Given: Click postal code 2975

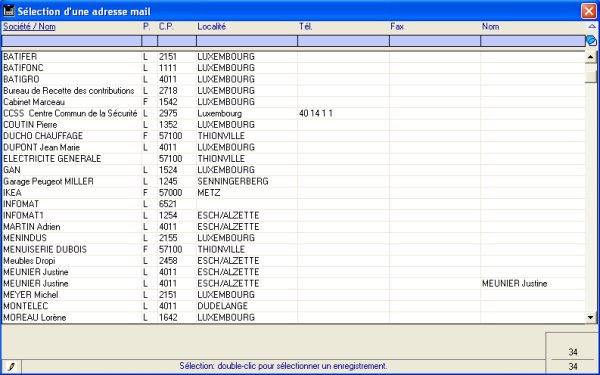Looking at the screenshot, I should pos(168,113).
